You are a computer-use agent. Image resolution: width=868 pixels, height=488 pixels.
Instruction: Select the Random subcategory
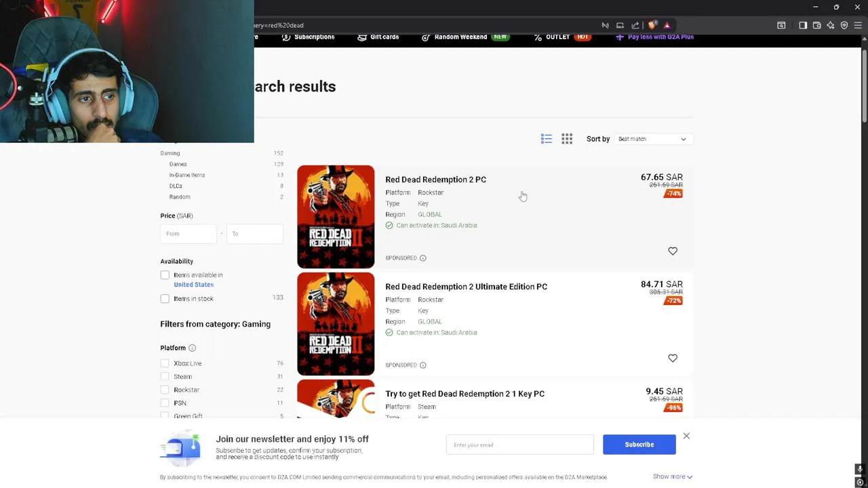click(x=180, y=197)
